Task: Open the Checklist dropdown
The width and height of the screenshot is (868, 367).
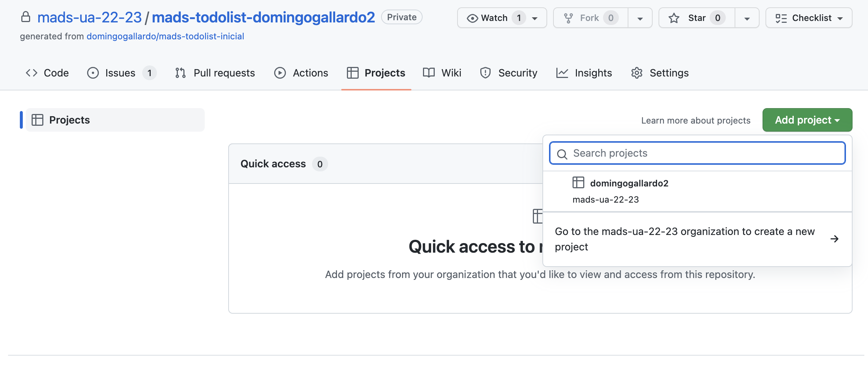Action: tap(809, 18)
